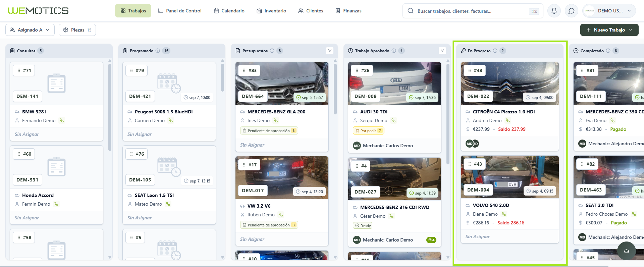644x267 pixels.
Task: Grab the drag handle on job #48
Action: click(x=470, y=70)
